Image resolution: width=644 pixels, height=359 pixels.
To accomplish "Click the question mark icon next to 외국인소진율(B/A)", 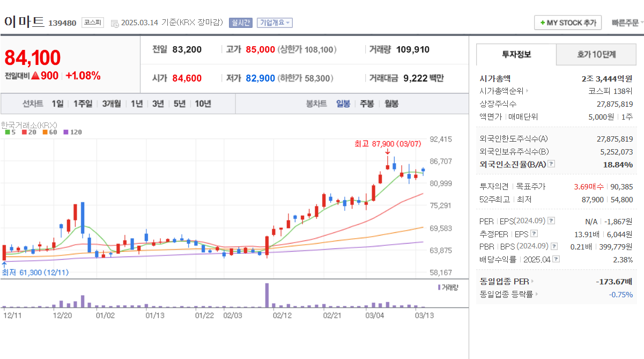I will coord(551,164).
